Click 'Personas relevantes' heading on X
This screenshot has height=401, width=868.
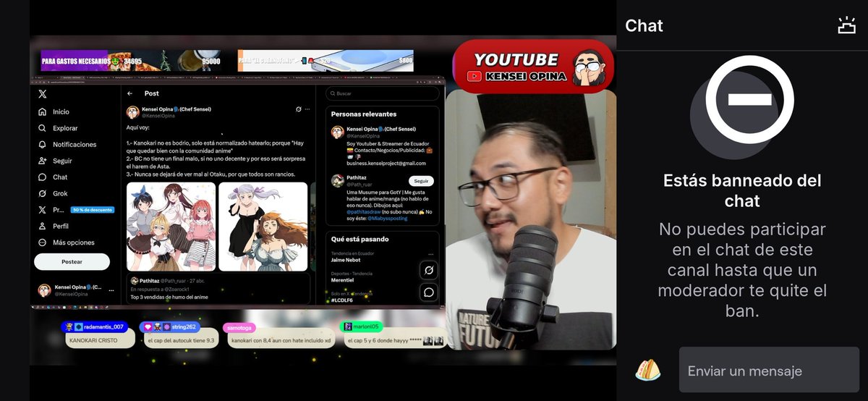364,114
